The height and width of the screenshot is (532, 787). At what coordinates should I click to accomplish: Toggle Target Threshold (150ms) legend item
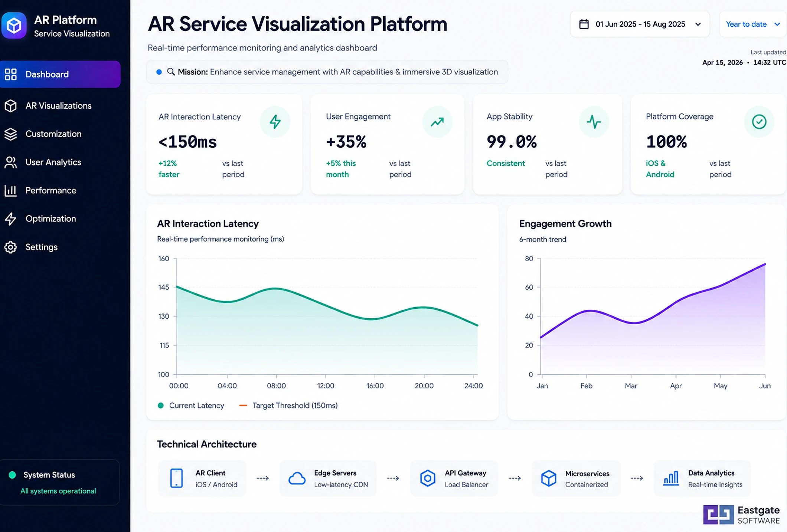coord(288,405)
